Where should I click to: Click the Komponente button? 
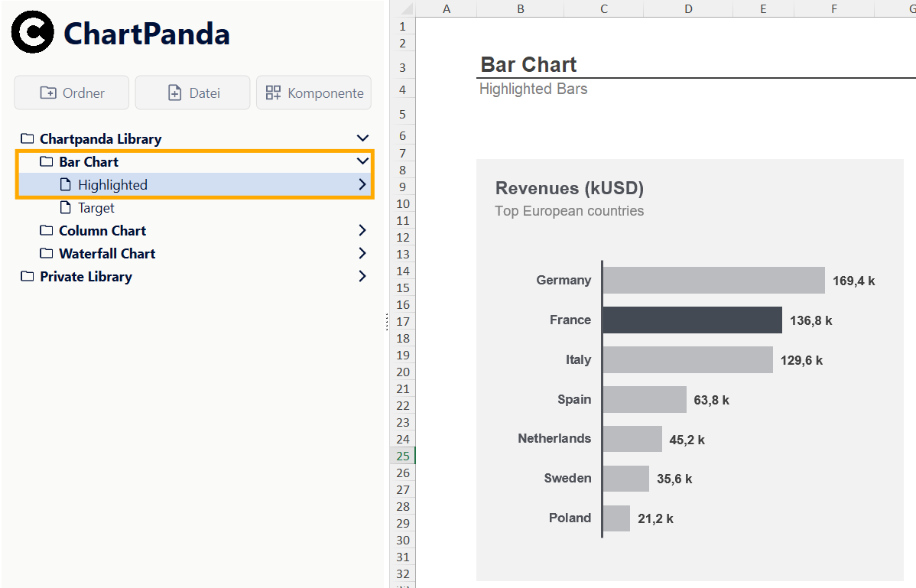click(313, 93)
